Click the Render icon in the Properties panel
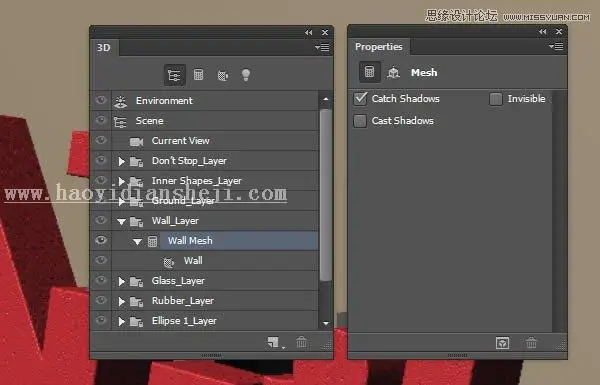 pos(502,343)
